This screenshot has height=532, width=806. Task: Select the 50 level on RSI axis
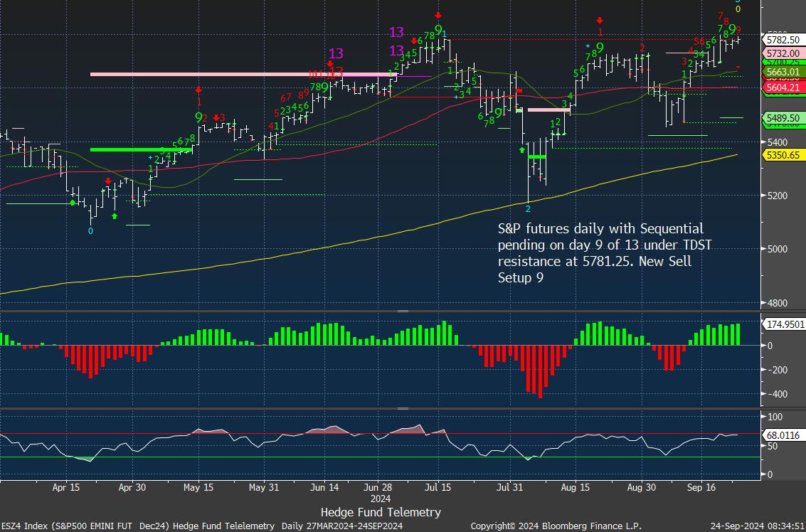point(772,446)
